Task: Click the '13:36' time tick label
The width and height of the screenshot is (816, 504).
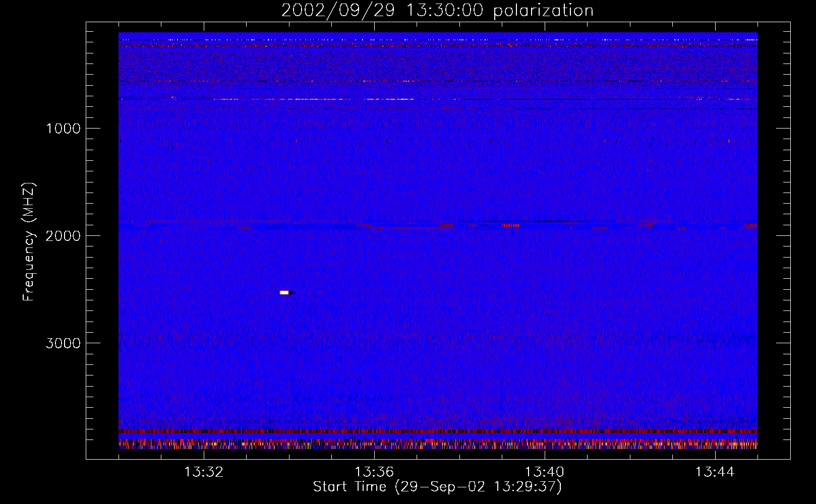Action: click(374, 472)
